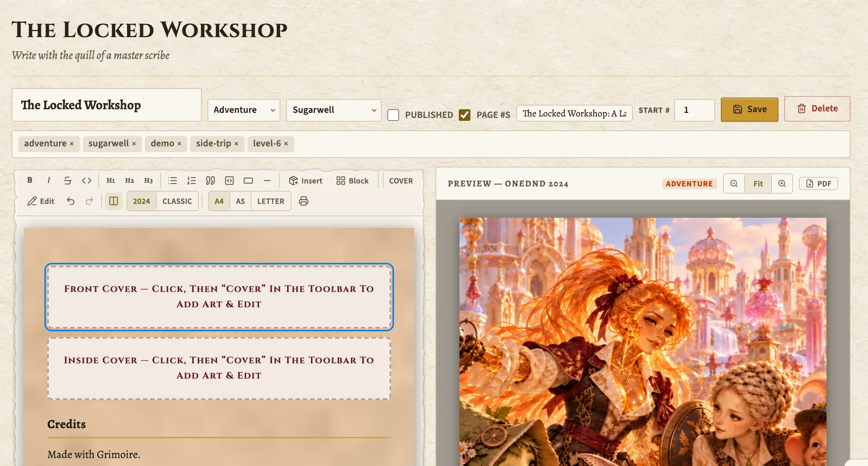Screen dimensions: 868x466
Task: Apply Heading 1 style
Action: pos(111,180)
